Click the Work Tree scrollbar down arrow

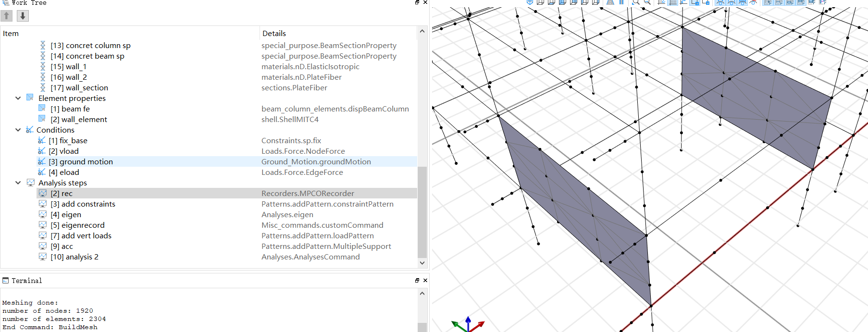(422, 263)
